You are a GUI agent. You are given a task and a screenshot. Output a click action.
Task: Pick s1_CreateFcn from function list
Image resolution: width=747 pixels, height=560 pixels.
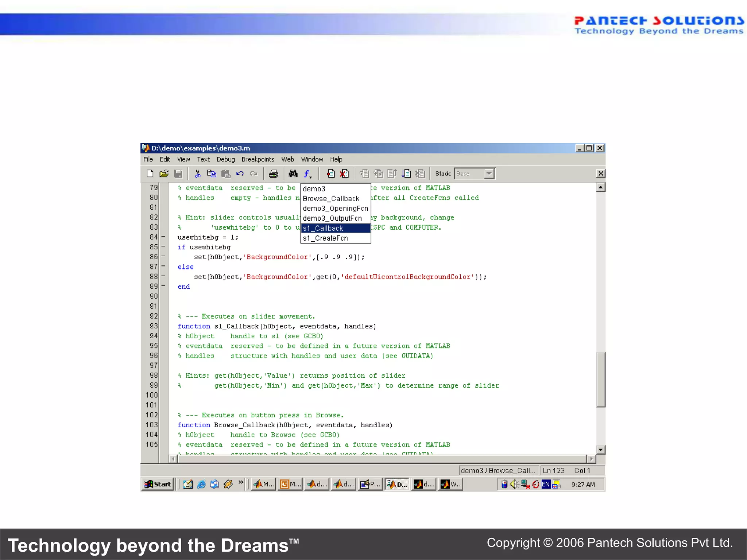coord(336,238)
